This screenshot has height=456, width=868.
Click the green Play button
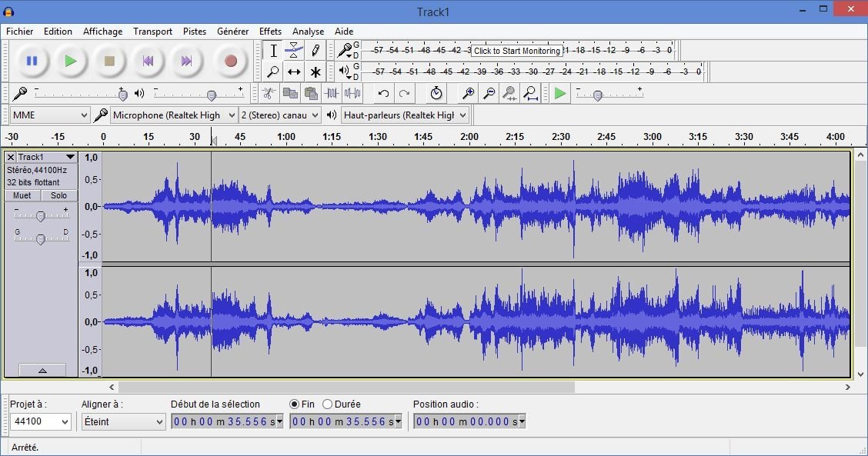tap(71, 61)
